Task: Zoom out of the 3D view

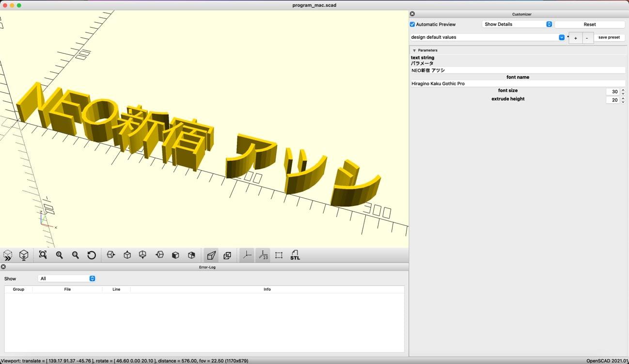Action: click(75, 255)
